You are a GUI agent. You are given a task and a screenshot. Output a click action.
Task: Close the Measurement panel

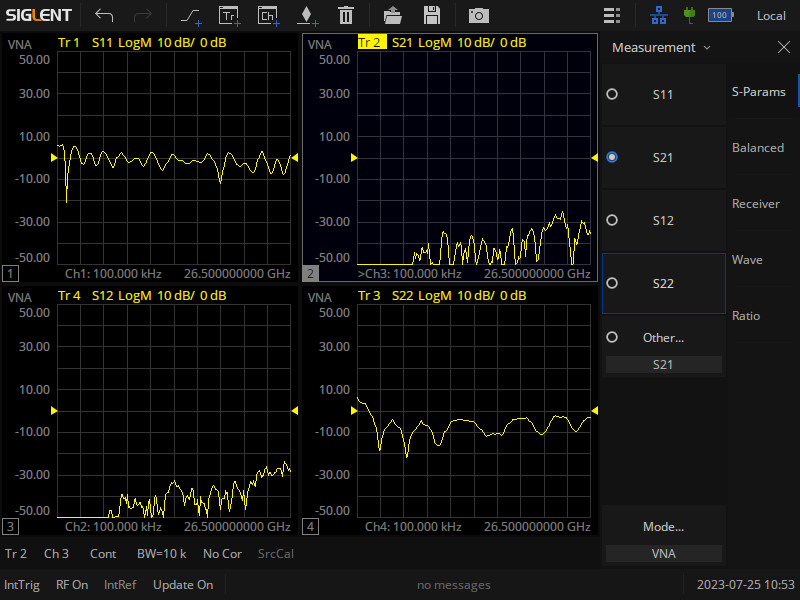784,47
